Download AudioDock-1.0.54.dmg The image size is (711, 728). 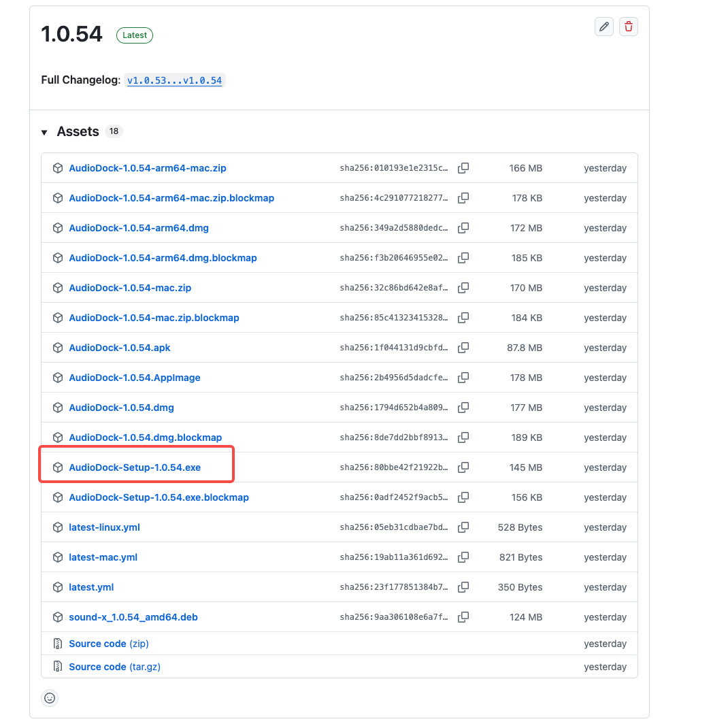(122, 408)
